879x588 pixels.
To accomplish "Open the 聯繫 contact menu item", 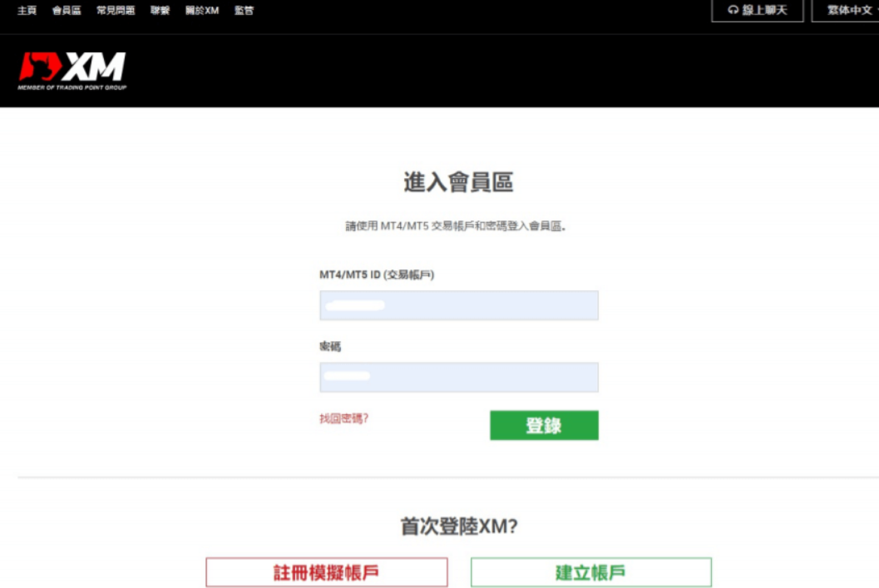I will click(x=160, y=11).
